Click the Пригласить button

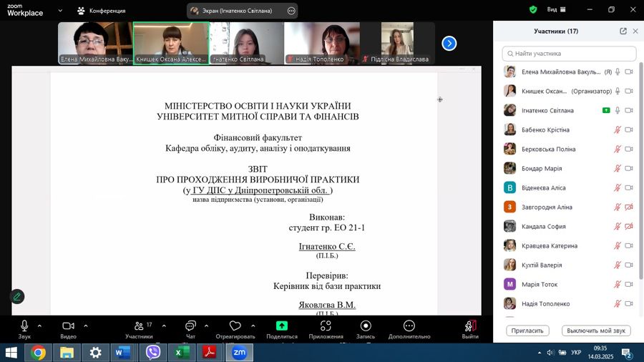(x=527, y=331)
